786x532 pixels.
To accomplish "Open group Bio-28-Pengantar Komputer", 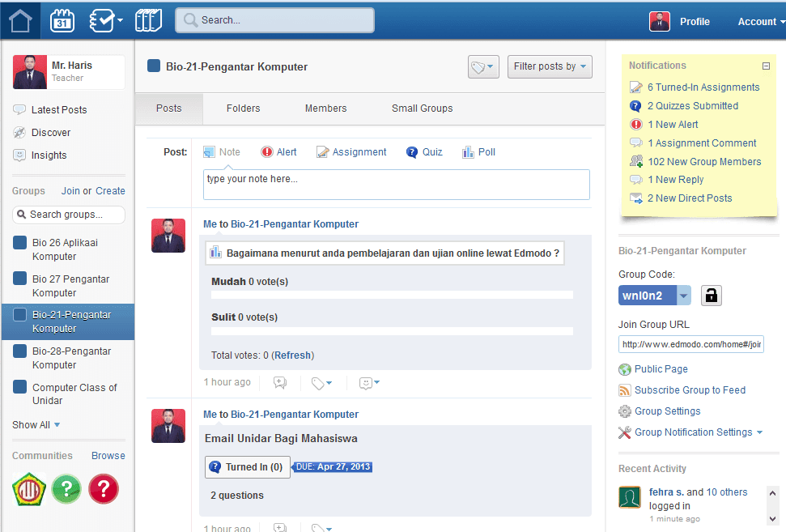I will 72,358.
